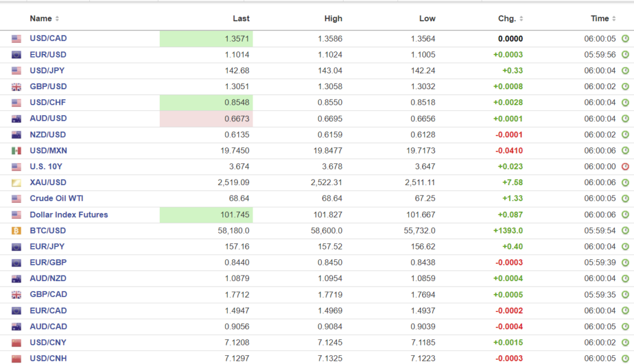The width and height of the screenshot is (634, 364).
Task: Click the Bitcoin icon beside BTC/USD
Action: pos(17,231)
